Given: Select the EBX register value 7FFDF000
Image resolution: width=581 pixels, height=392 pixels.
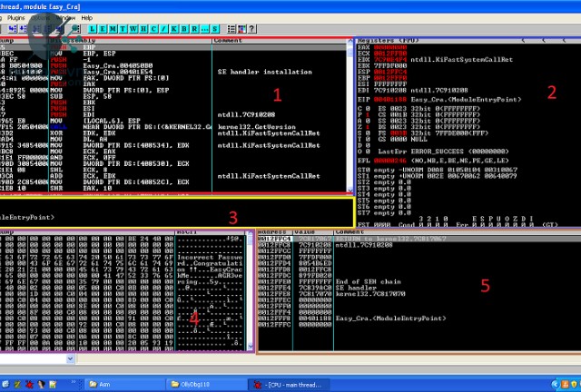Looking at the screenshot, I should (390, 65).
